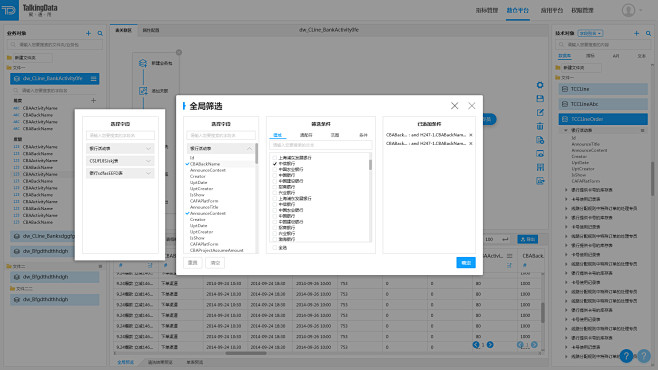Remove the second added condition in the dialog
The image size is (658, 370).
click(x=470, y=143)
